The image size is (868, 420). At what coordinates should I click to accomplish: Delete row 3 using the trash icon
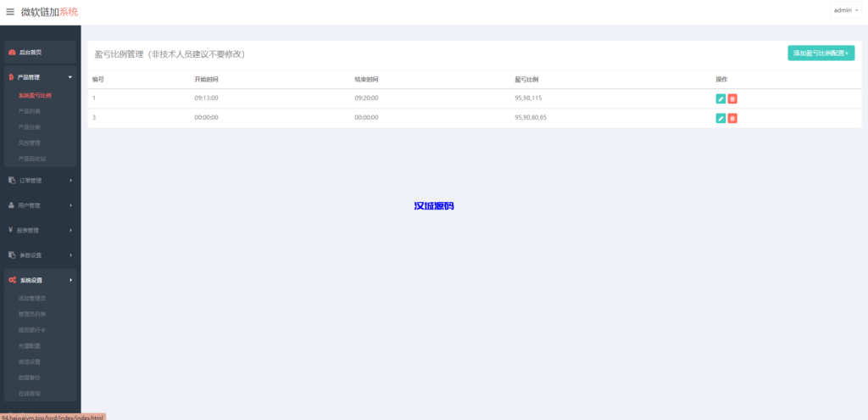point(732,118)
